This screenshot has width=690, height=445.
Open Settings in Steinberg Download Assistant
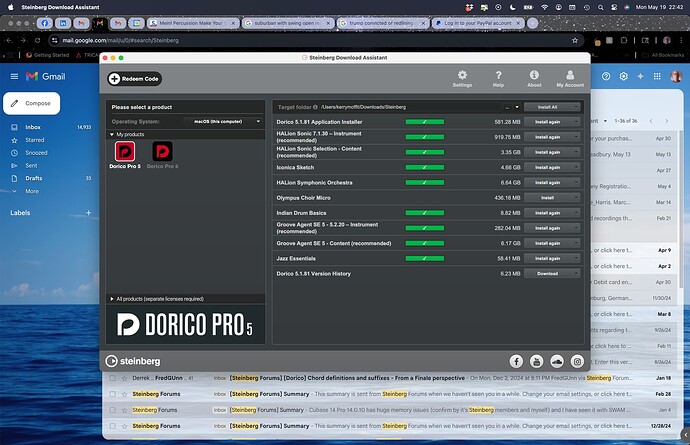[462, 79]
